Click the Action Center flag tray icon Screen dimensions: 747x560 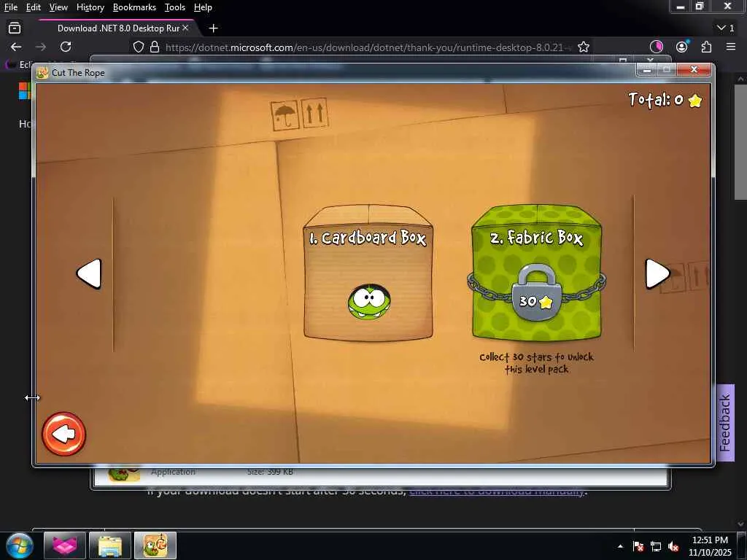point(638,546)
